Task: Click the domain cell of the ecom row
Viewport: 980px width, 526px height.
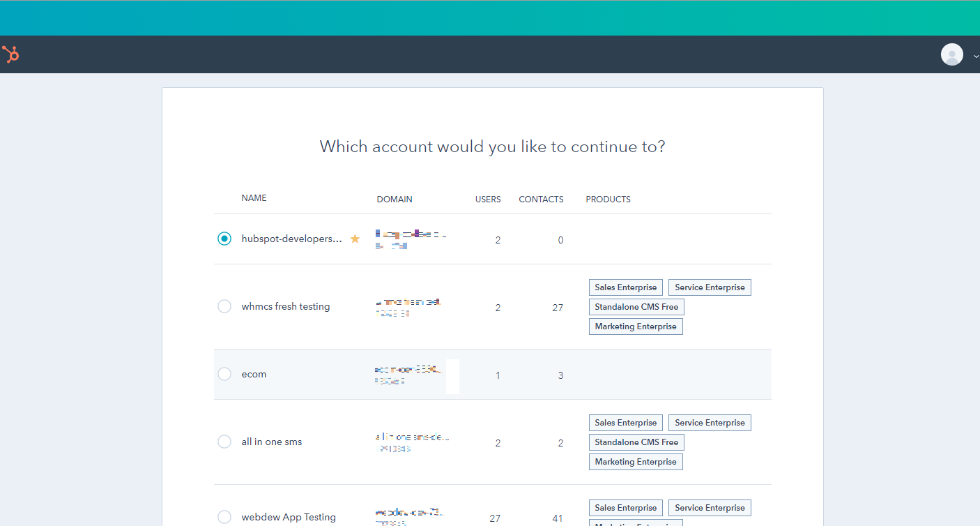Action: [x=408, y=375]
